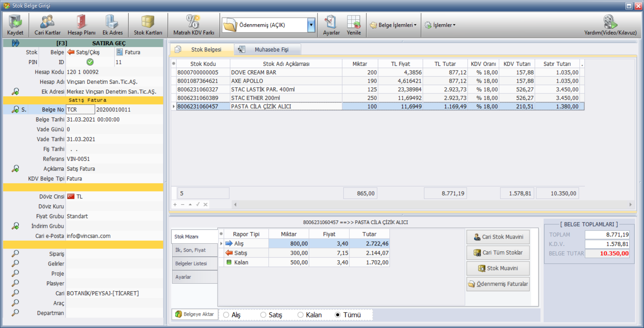
Task: Click horizontal scrollbar left arrow in grid
Action: click(x=235, y=204)
